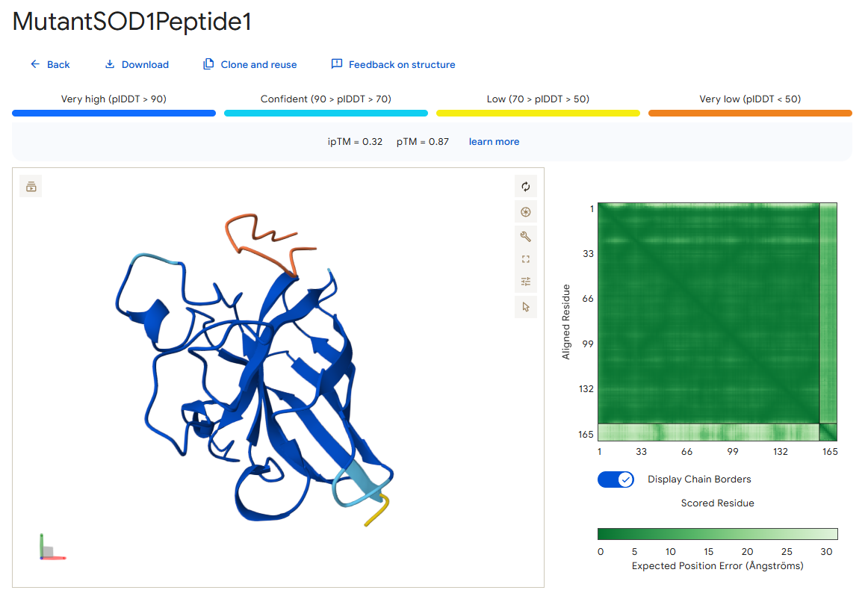Screen dimensions: 868x599
Task: Open the sliders control panel icon
Action: click(x=525, y=282)
